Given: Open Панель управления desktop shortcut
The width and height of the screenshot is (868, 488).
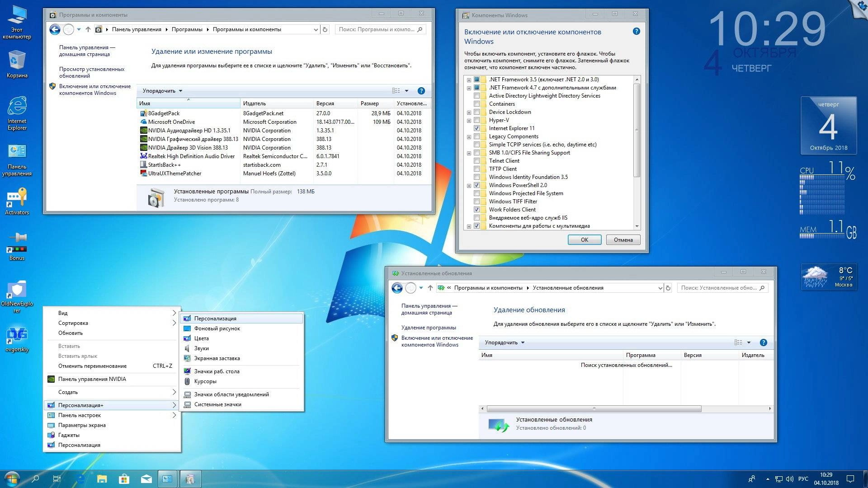Looking at the screenshot, I should 17,160.
